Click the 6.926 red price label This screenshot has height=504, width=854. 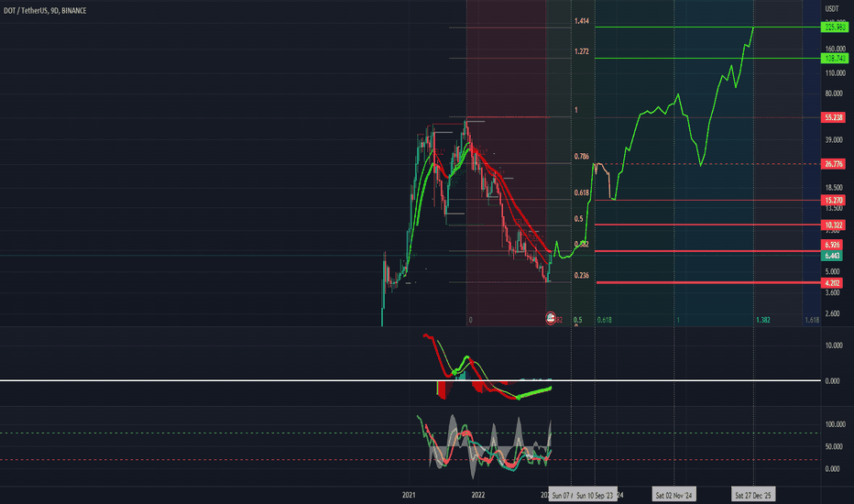(832, 246)
